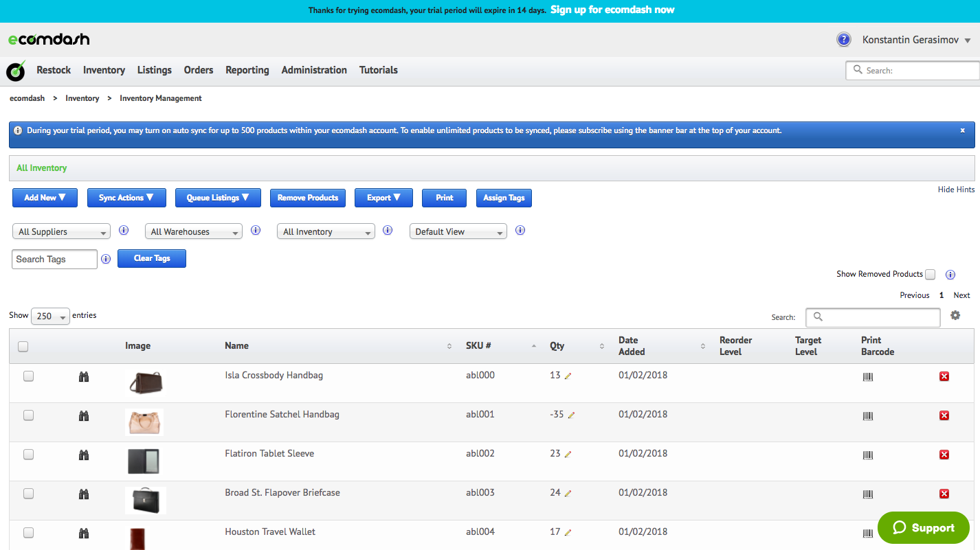Image resolution: width=980 pixels, height=550 pixels.
Task: Click Sign up for ecomdash now link
Action: pyautogui.click(x=612, y=10)
